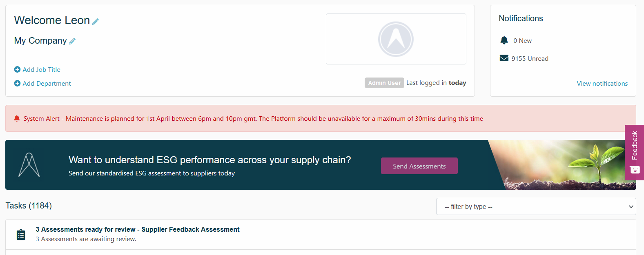The height and width of the screenshot is (255, 644).
Task: Click the Add Job Title link
Action: [x=41, y=70]
